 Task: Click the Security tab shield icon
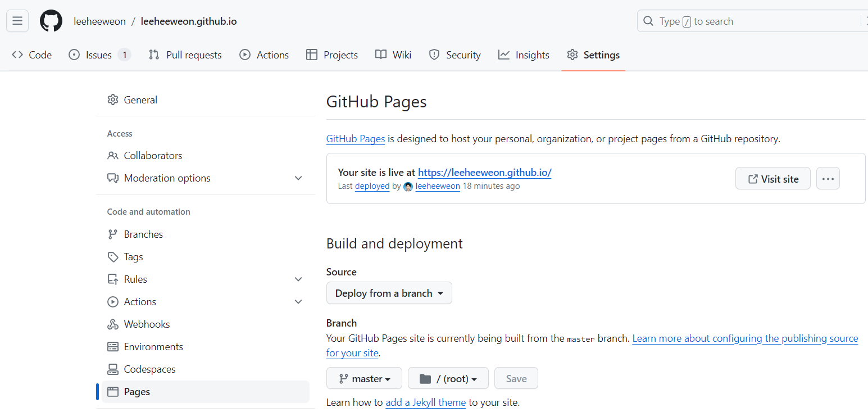(434, 55)
